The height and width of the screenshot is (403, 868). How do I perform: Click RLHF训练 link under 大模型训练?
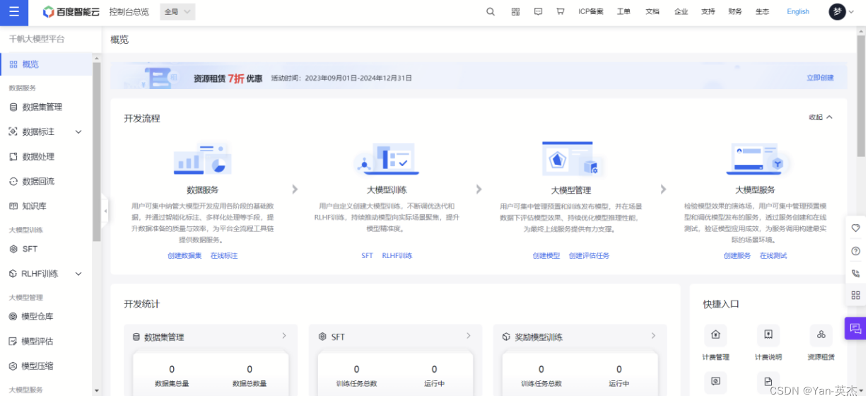[x=397, y=256]
